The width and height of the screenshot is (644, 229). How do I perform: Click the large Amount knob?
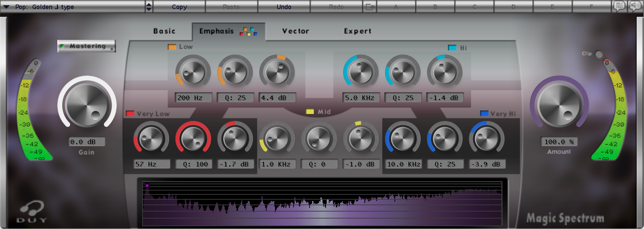559,104
